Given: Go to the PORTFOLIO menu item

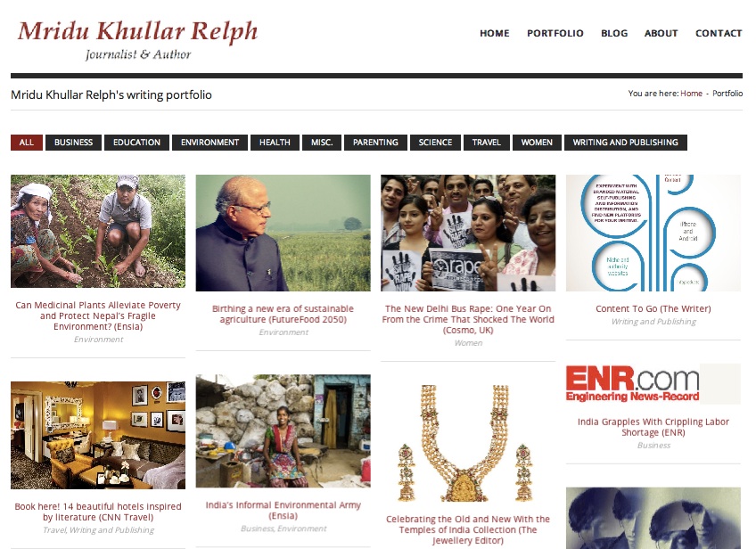Looking at the screenshot, I should 555,33.
